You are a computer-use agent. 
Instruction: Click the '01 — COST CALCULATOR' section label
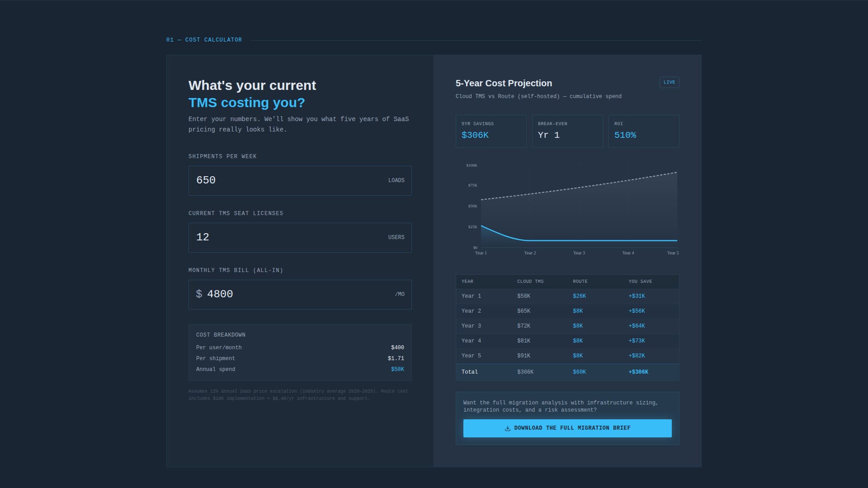(204, 40)
